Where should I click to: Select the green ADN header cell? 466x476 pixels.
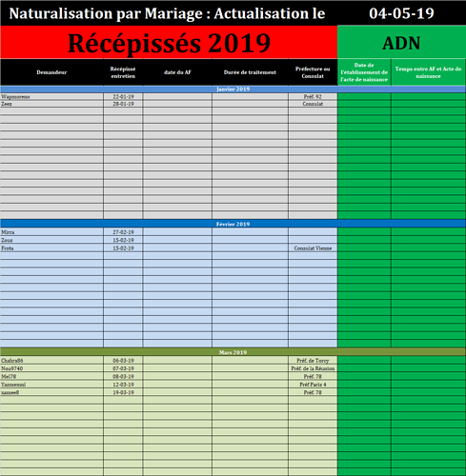(x=401, y=43)
